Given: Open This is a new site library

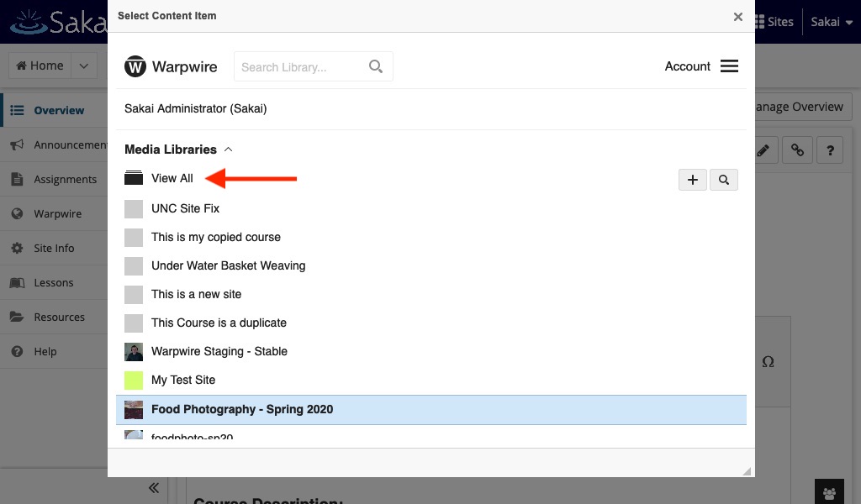Looking at the screenshot, I should (196, 294).
